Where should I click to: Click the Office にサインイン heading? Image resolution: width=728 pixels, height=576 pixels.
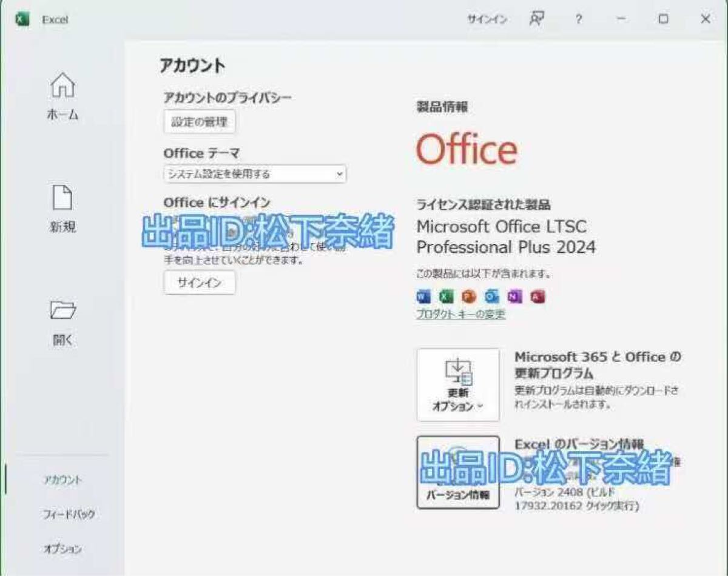pos(217,203)
